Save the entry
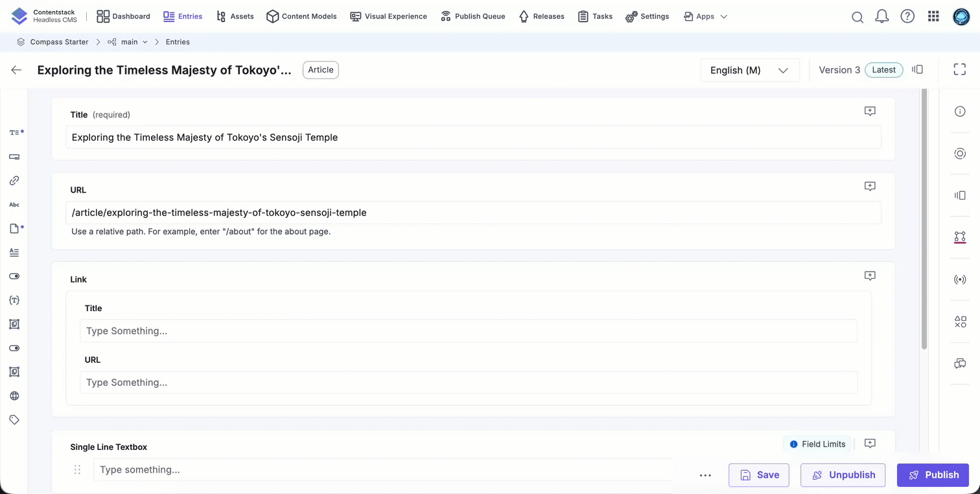The height and width of the screenshot is (494, 980). (x=759, y=475)
